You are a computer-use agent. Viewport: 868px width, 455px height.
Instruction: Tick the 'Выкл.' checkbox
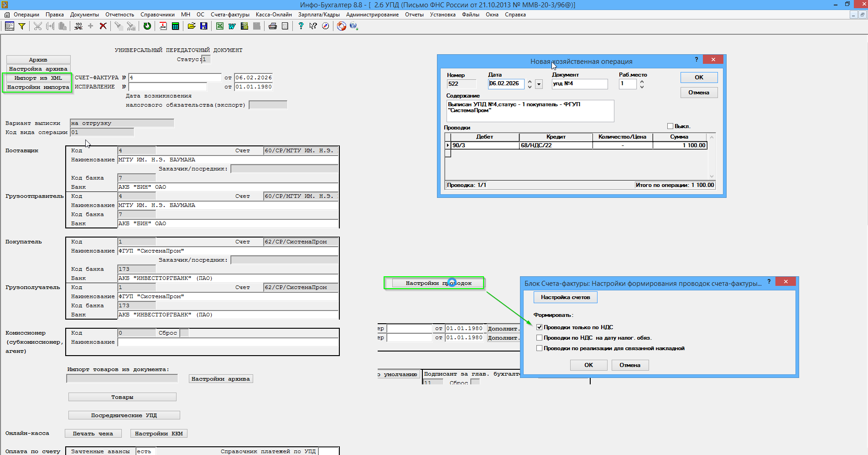click(670, 126)
